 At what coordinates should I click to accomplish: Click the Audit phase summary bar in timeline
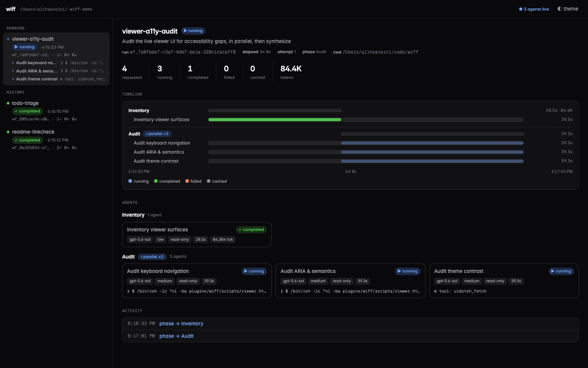[432, 134]
